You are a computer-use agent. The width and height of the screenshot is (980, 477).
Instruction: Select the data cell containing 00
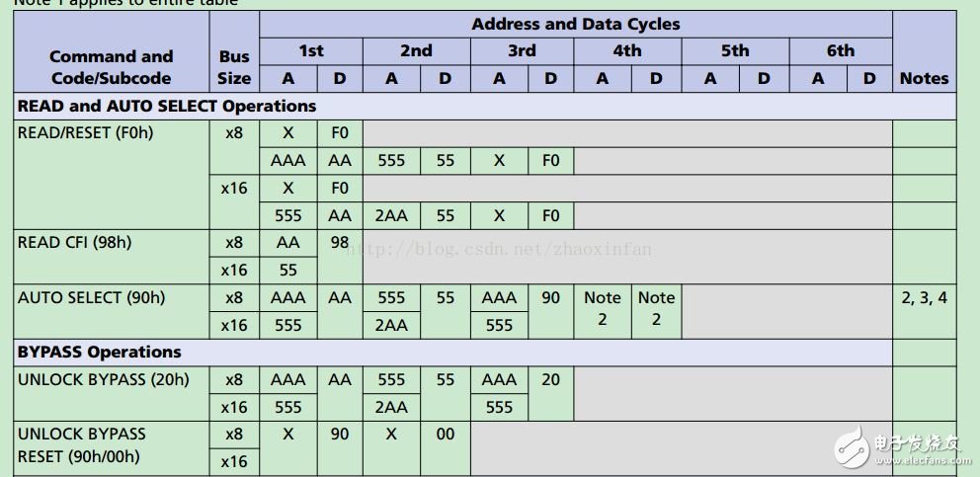pyautogui.click(x=446, y=434)
